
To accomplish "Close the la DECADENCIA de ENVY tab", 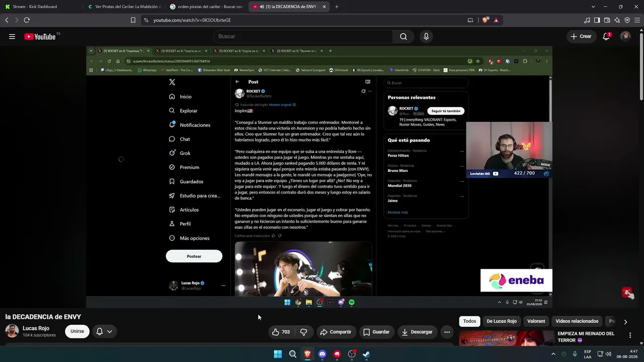I will coord(324,7).
